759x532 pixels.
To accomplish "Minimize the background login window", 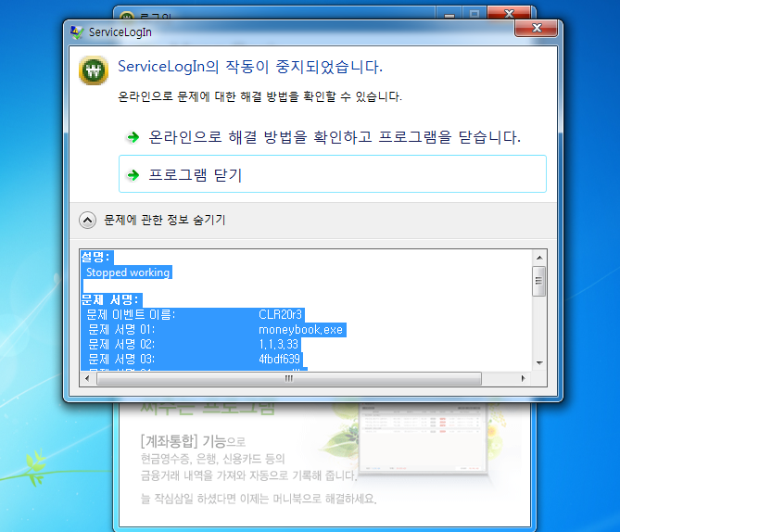I will coord(449,13).
